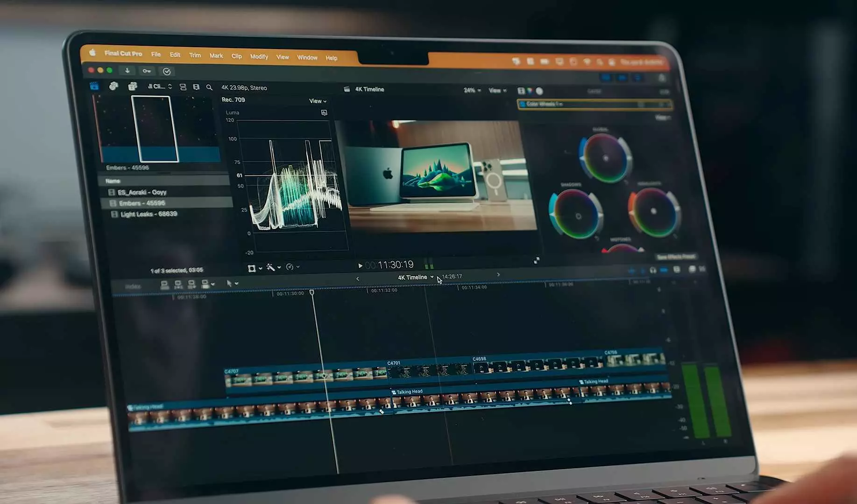Click the Name column header

(x=113, y=181)
